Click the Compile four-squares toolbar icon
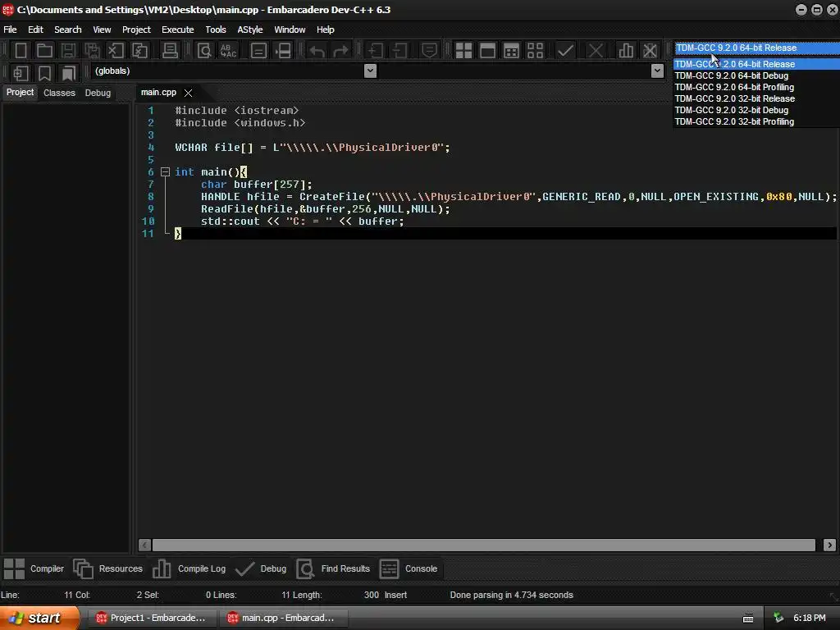 (x=463, y=51)
